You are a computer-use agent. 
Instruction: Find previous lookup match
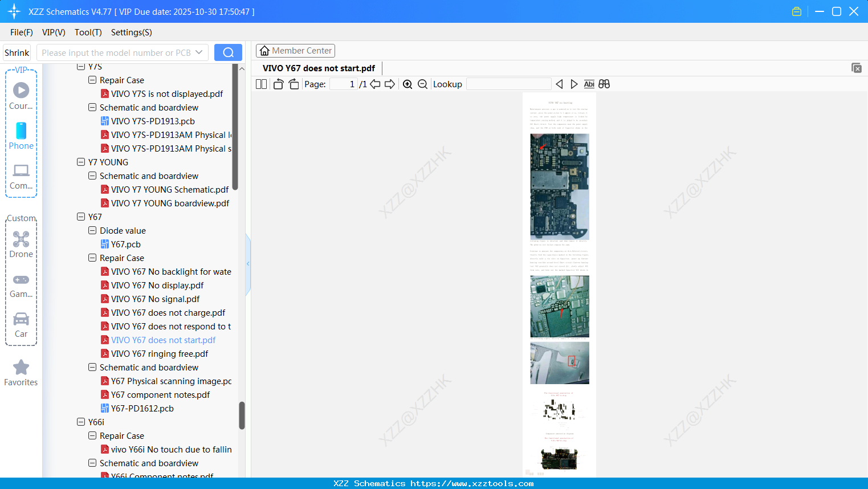click(559, 84)
